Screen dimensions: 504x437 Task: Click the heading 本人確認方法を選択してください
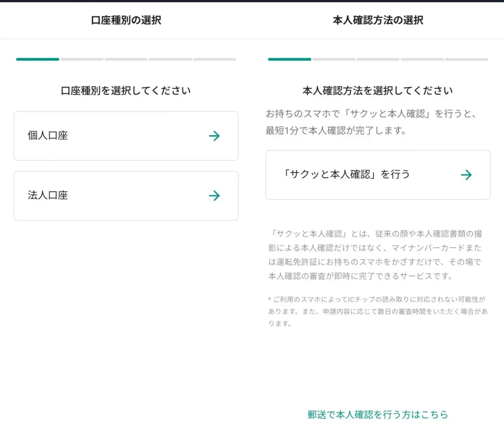[378, 91]
